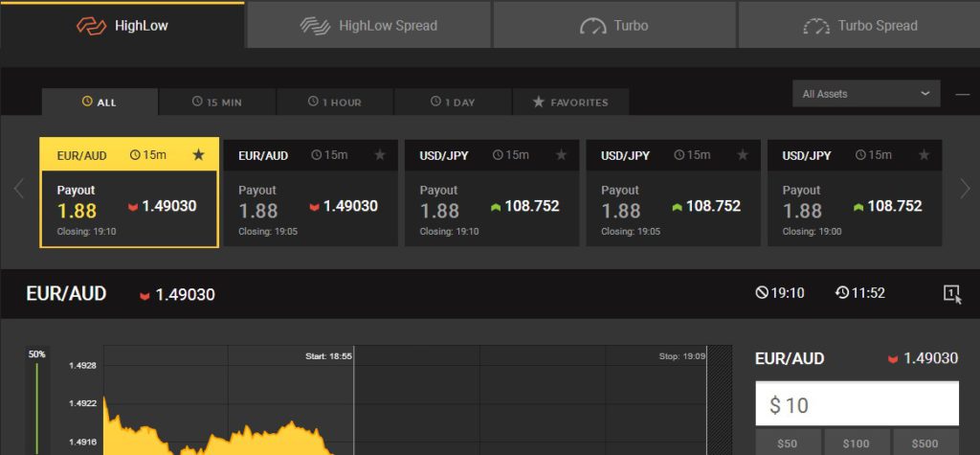Select EUR/AUD card closing 19:05
The width and height of the screenshot is (980, 455).
[x=311, y=193]
